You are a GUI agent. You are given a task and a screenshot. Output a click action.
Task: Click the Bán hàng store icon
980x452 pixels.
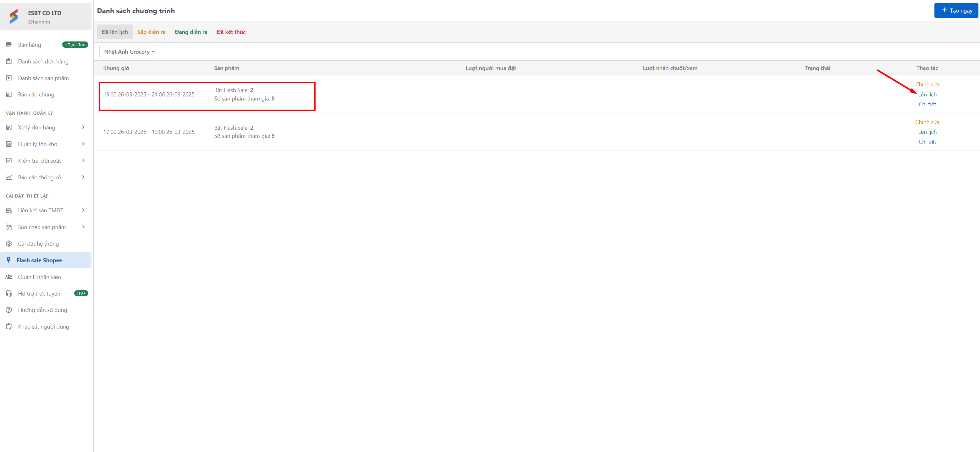[9, 45]
